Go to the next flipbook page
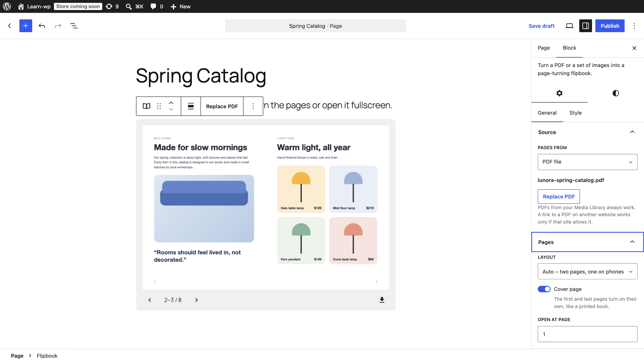This screenshot has width=644, height=362. (197, 300)
